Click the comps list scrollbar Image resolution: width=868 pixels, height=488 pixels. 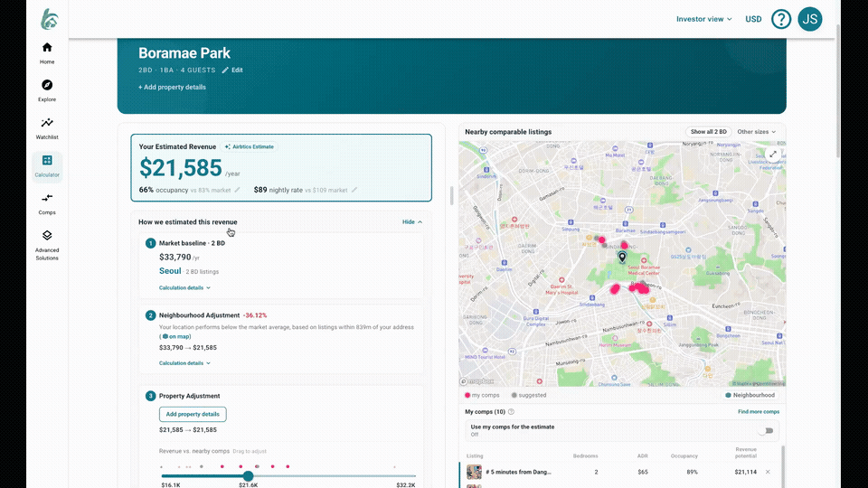(782, 466)
